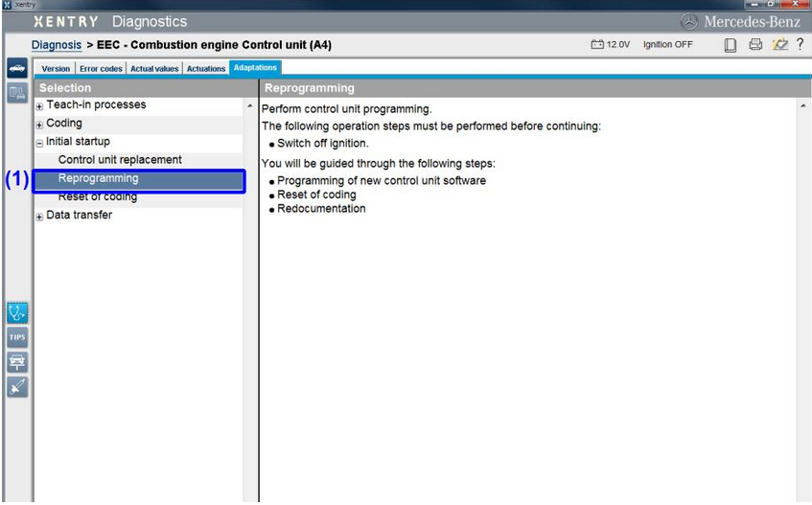Click the Ignition OFF status text
Image resolution: width=812 pixels, height=505 pixels.
coord(667,44)
